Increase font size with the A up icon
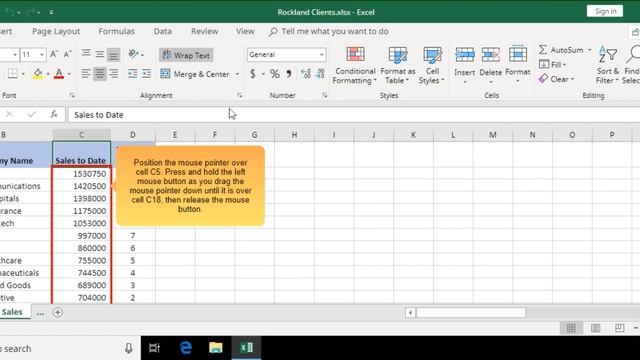The image size is (640, 360). click(x=53, y=54)
